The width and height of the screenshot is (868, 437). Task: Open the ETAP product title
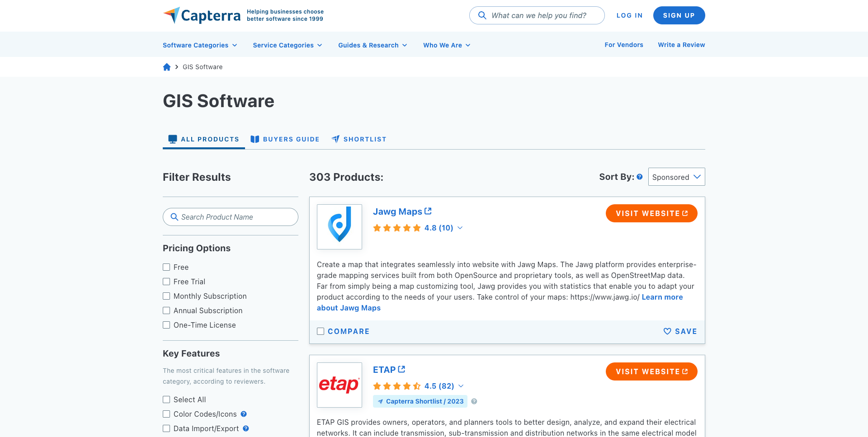[x=384, y=370]
